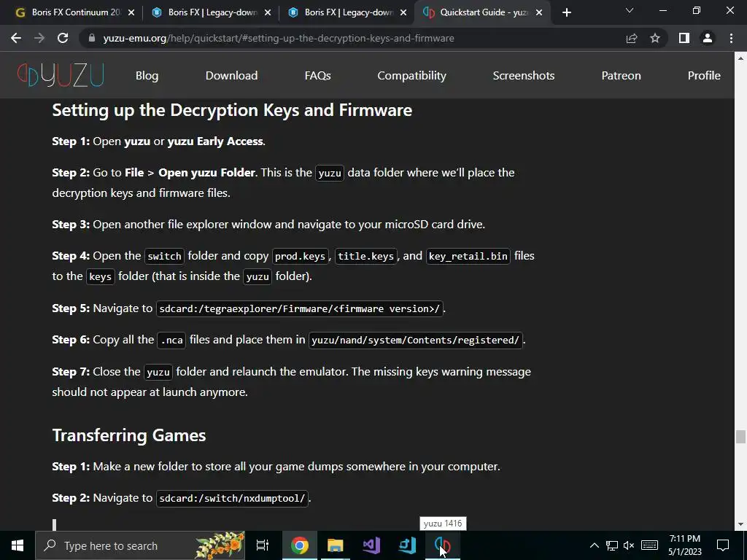Switch to the second Boris FX Legacy-download tab
This screenshot has height=560, width=747.
tap(346, 13)
